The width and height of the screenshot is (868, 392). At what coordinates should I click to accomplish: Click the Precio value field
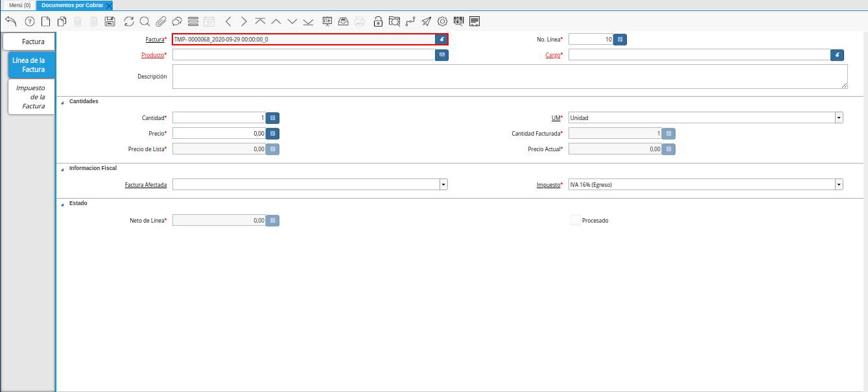click(219, 134)
